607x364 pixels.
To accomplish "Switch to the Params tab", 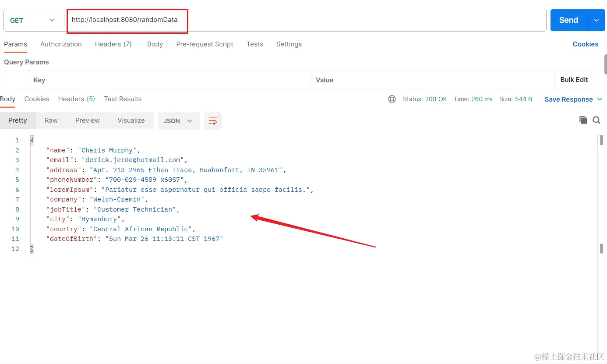I will 15,44.
